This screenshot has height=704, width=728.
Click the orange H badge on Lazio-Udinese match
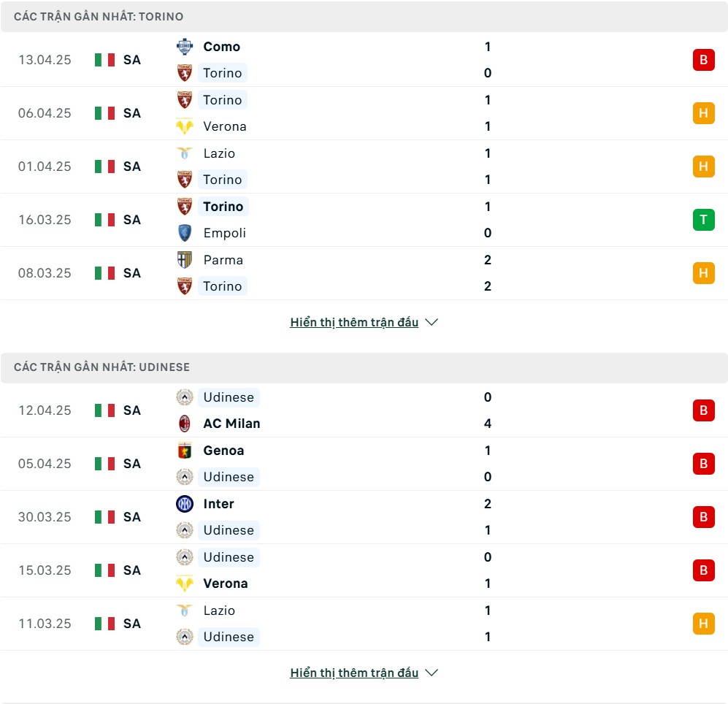[703, 623]
